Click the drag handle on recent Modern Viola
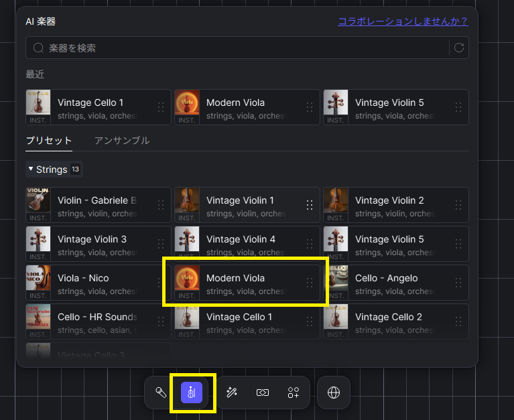 coord(310,107)
